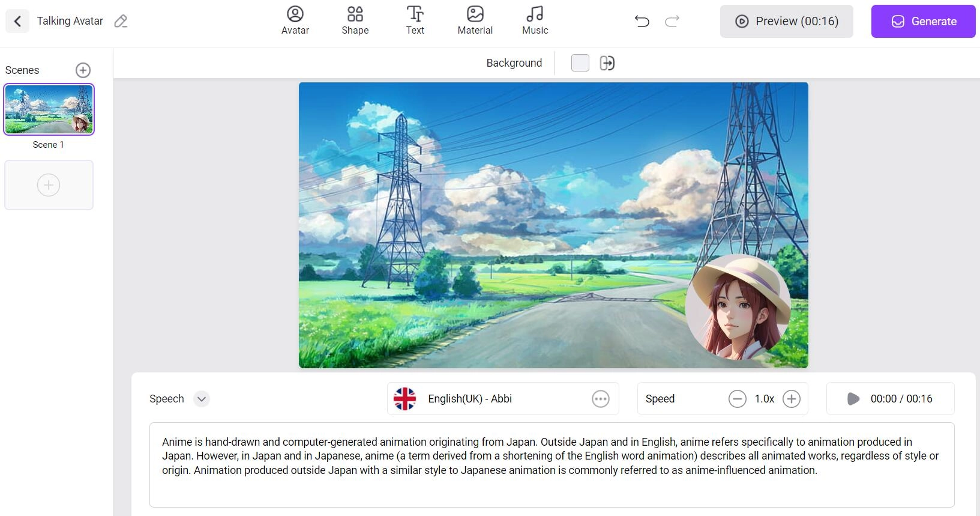
Task: Increase the speech speed
Action: click(792, 399)
